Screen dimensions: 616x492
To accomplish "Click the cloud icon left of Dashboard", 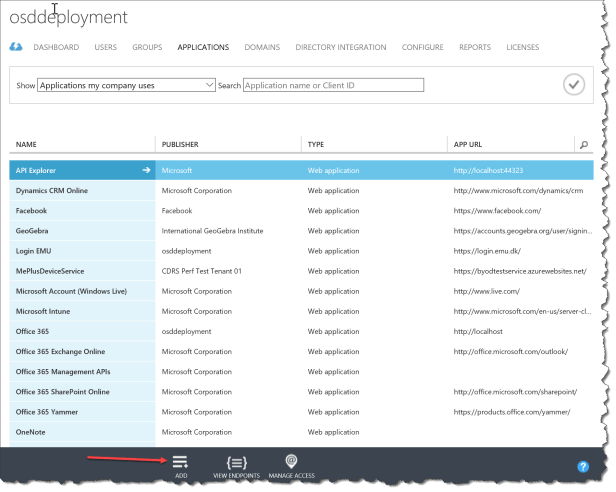I will pos(16,47).
